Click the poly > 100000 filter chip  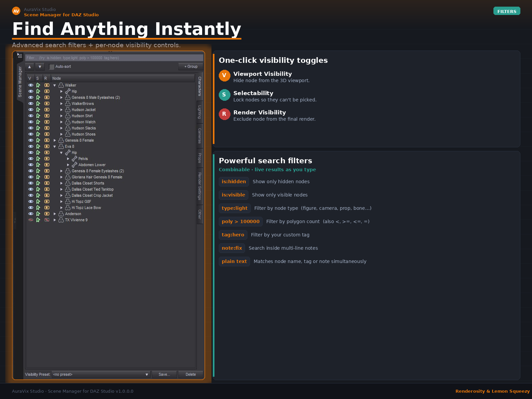[241, 221]
